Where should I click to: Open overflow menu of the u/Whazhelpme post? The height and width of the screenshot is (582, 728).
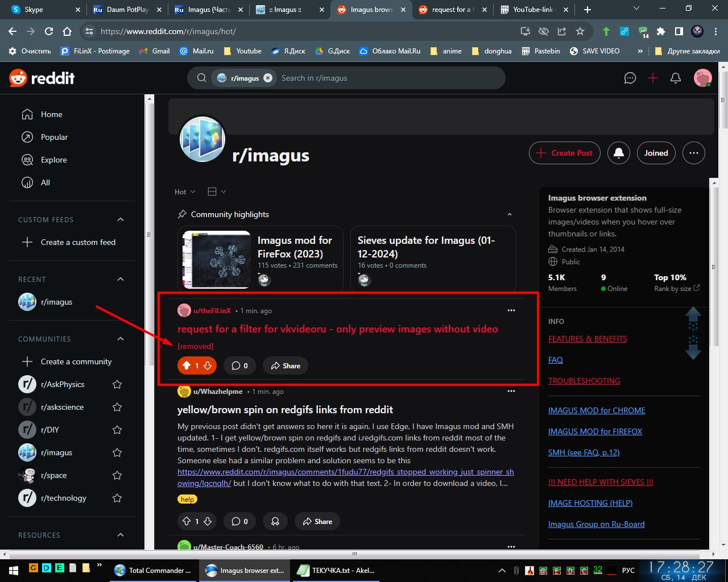[511, 391]
